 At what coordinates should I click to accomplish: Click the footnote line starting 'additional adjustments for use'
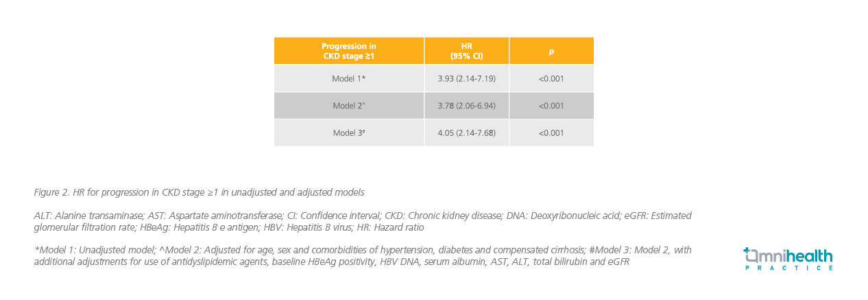tap(331, 262)
